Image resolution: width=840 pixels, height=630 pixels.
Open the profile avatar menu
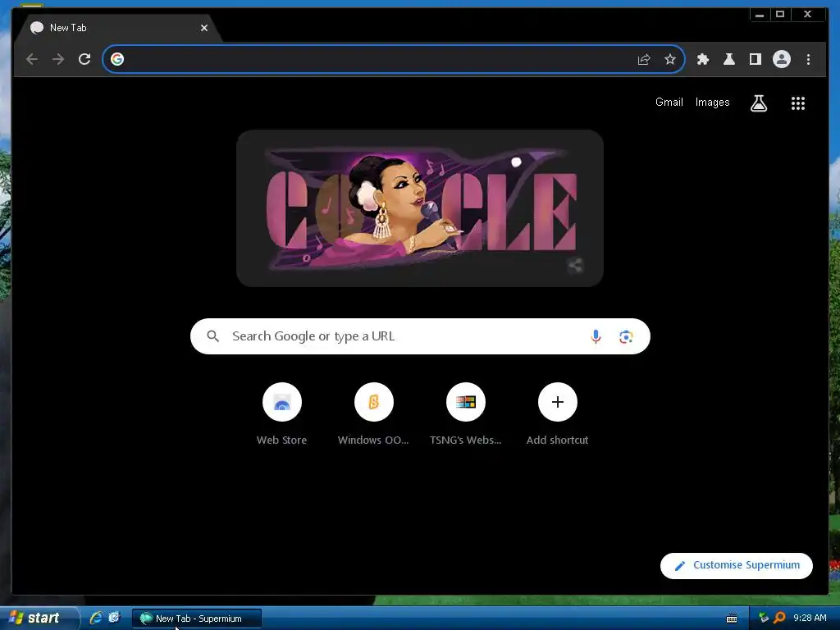pyautogui.click(x=782, y=59)
